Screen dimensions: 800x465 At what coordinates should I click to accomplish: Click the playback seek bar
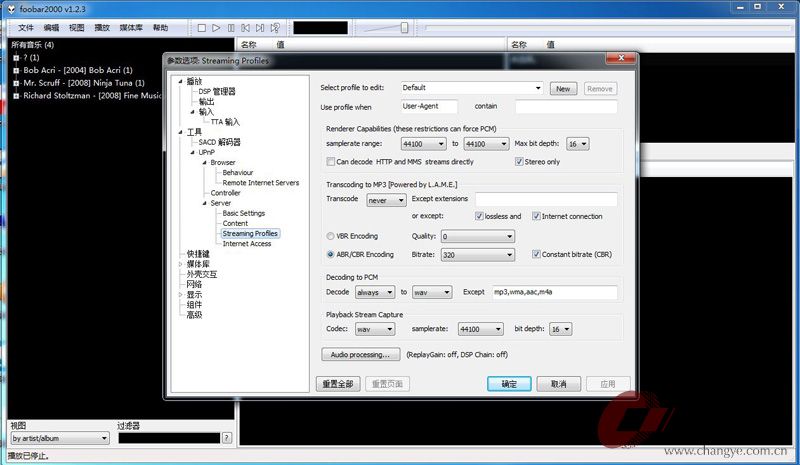coord(607,28)
